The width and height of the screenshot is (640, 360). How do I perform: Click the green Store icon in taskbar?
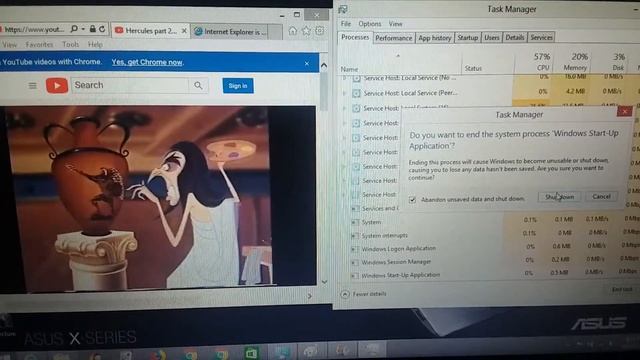click(x=251, y=353)
